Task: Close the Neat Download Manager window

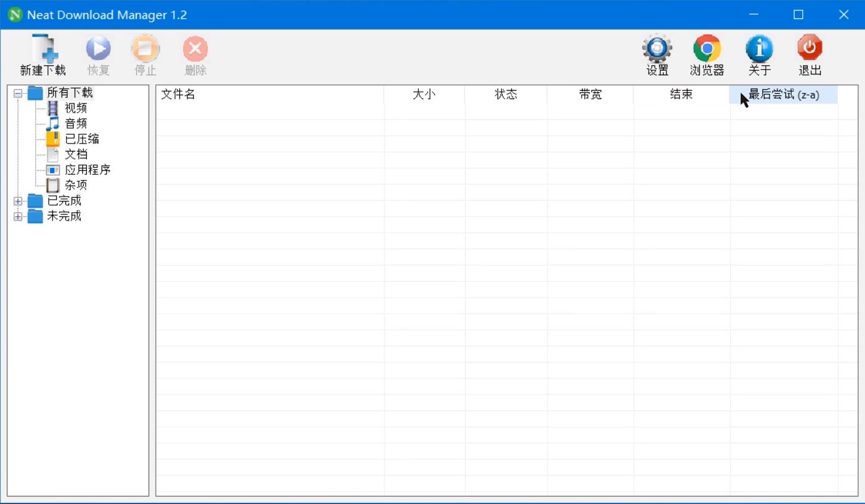Action: 843,15
